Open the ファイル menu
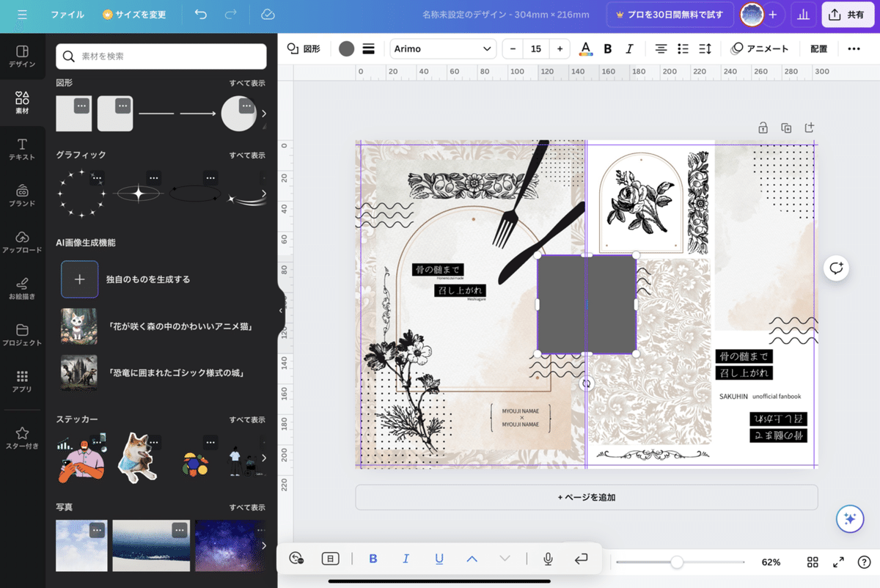This screenshot has height=588, width=880. [x=67, y=14]
